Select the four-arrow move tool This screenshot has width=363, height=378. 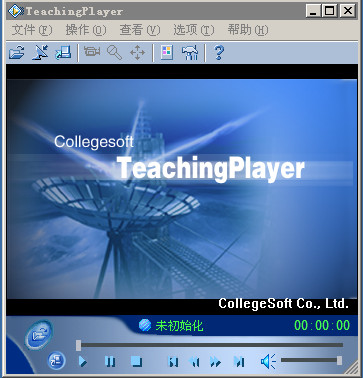tap(137, 53)
